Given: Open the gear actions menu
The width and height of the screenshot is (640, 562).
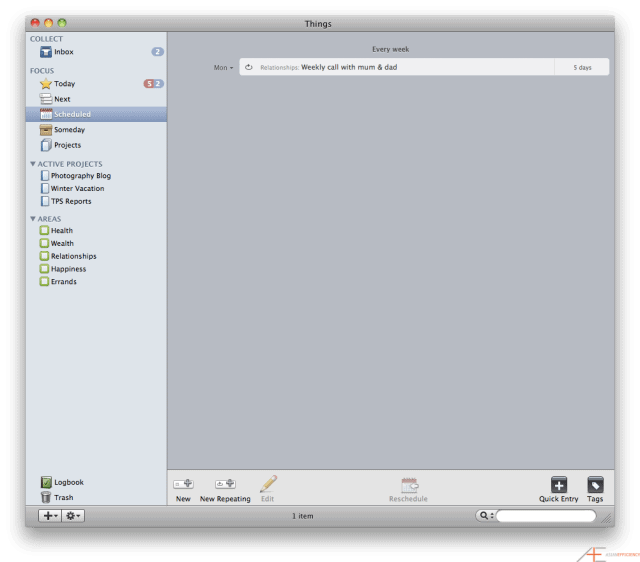Looking at the screenshot, I should [73, 516].
